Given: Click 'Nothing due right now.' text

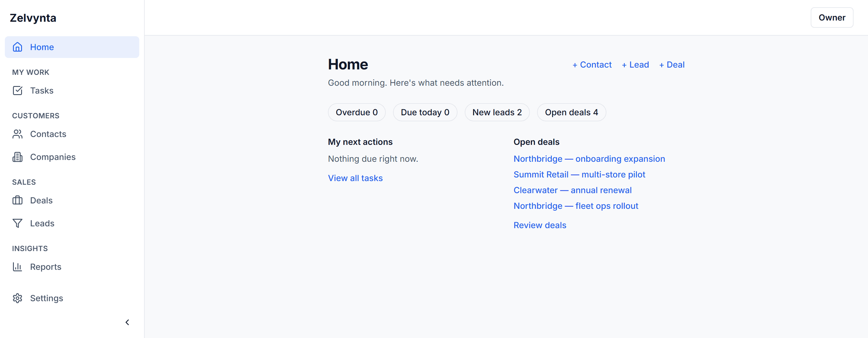Looking at the screenshot, I should click(x=373, y=159).
